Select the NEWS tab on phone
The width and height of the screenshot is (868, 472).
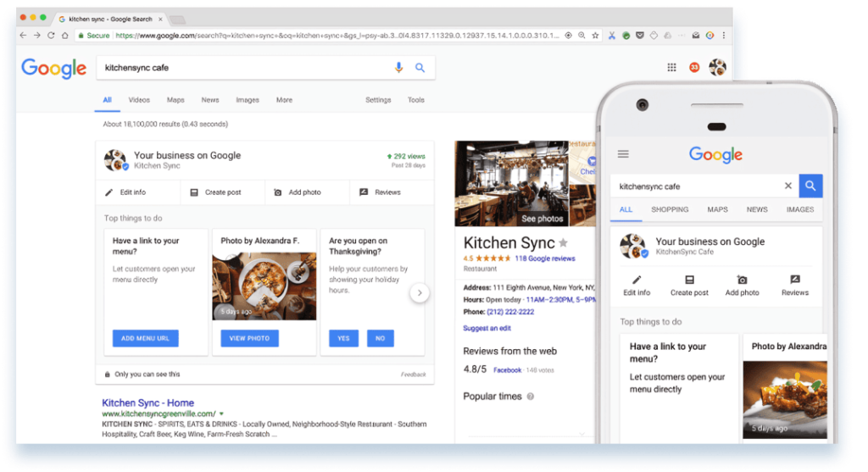click(x=757, y=209)
